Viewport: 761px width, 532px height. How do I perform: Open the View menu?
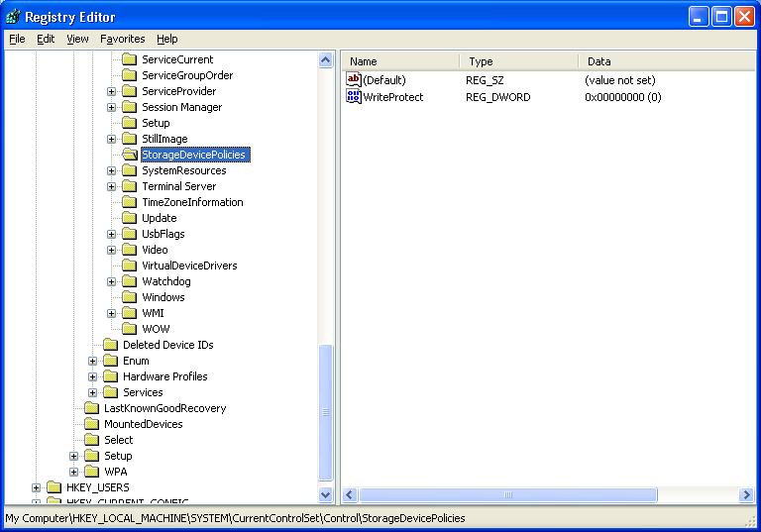[77, 39]
